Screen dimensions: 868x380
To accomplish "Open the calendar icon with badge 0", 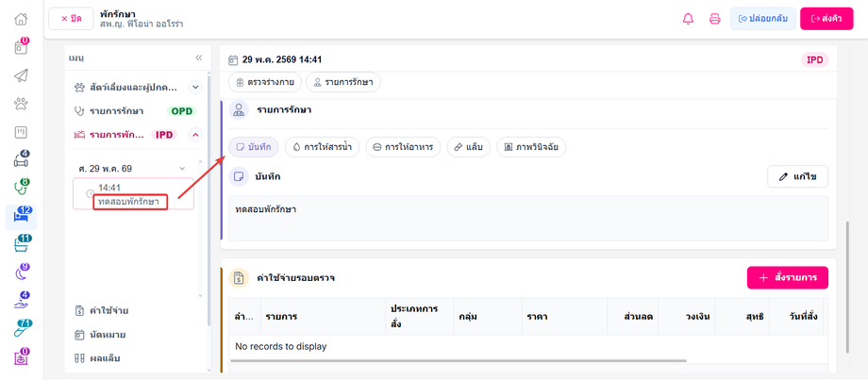I will (21, 47).
